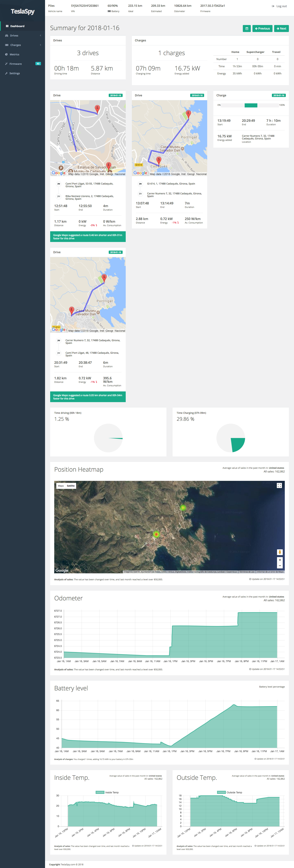
Task: Click the 20:31:49 drive map thumbnail
Action: coord(88,295)
